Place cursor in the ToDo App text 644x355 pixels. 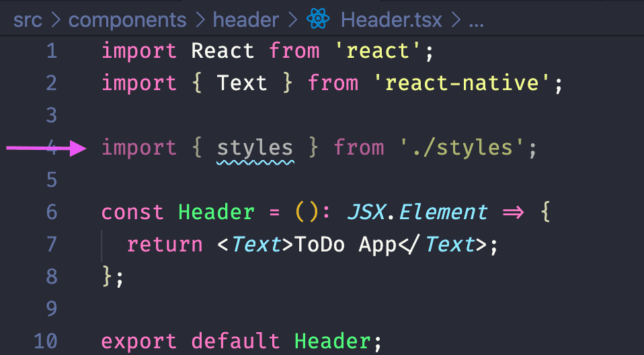[345, 245]
